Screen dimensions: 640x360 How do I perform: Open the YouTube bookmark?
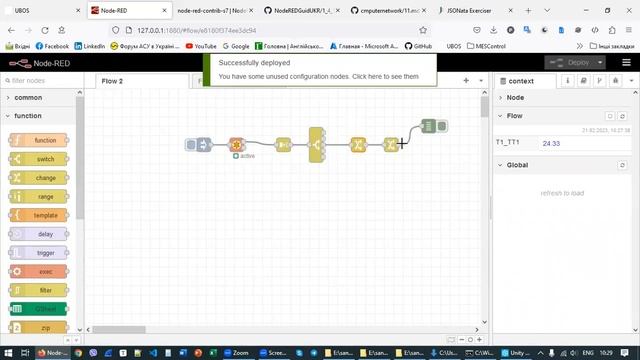[x=201, y=46]
